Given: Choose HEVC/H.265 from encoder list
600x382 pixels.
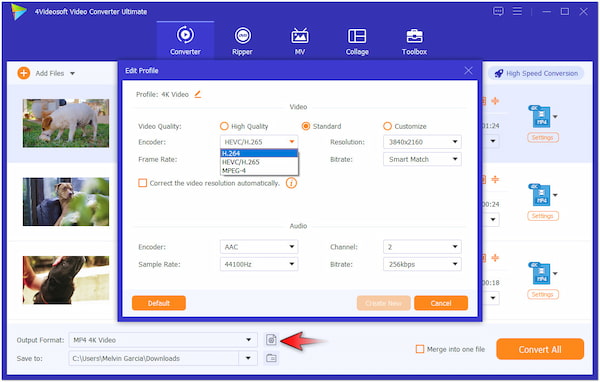Looking at the screenshot, I should (259, 162).
